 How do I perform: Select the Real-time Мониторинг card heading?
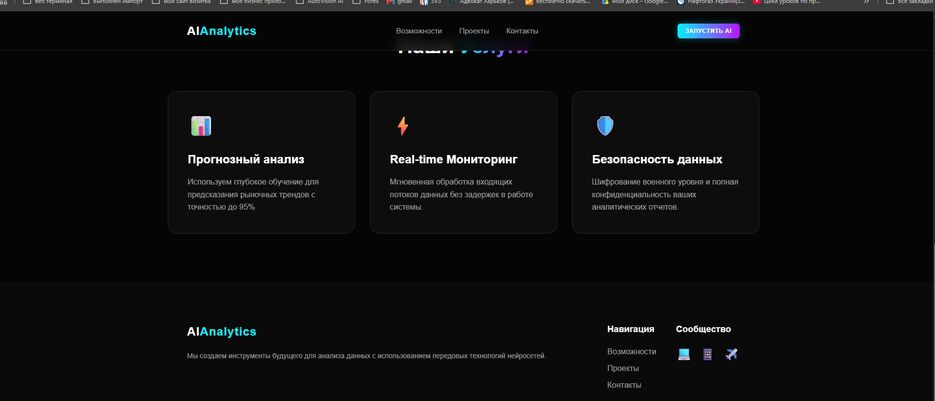point(454,159)
